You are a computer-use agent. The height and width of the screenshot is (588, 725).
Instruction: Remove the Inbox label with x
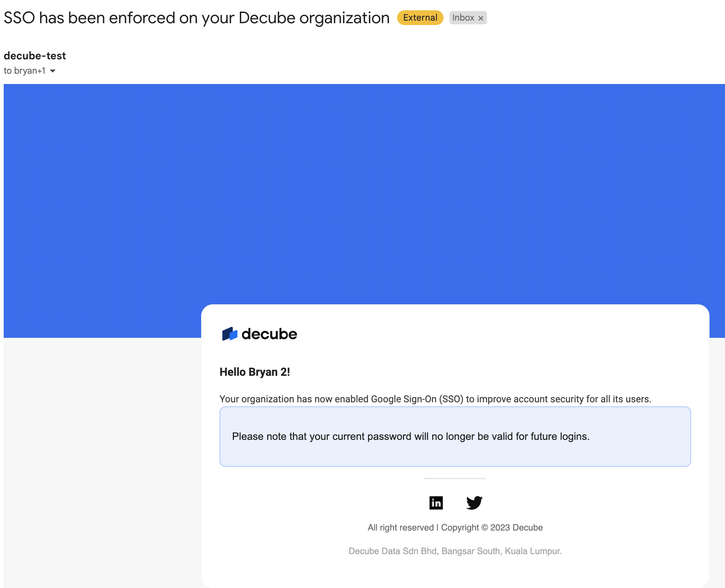481,18
